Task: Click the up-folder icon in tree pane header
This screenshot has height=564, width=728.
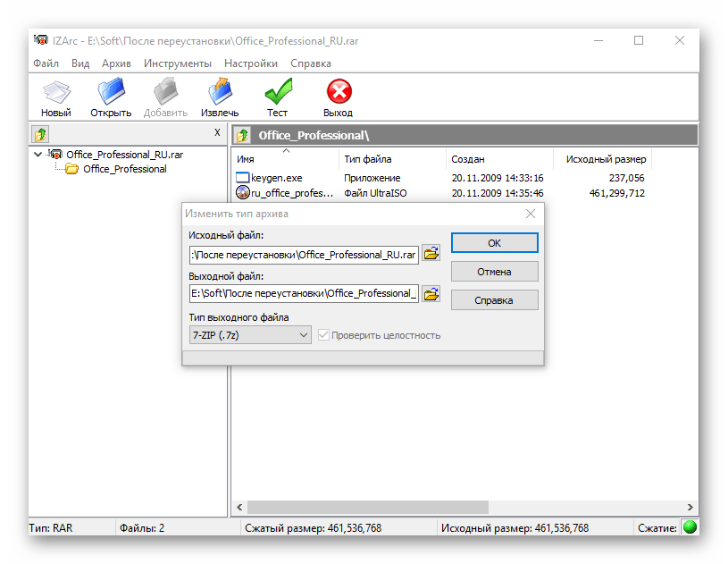Action: pos(40,135)
